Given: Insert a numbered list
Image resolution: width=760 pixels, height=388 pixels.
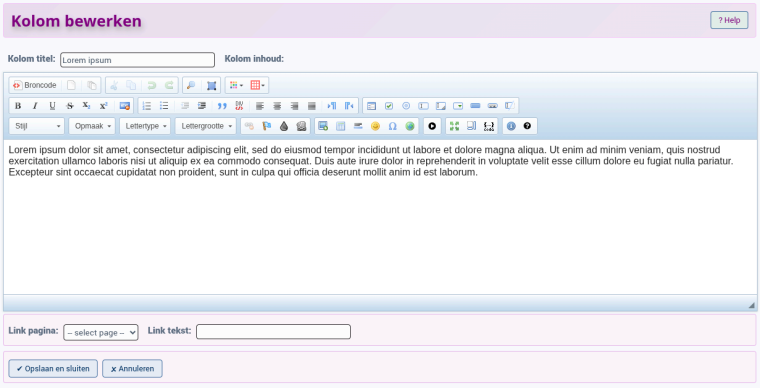Looking at the screenshot, I should (147, 106).
